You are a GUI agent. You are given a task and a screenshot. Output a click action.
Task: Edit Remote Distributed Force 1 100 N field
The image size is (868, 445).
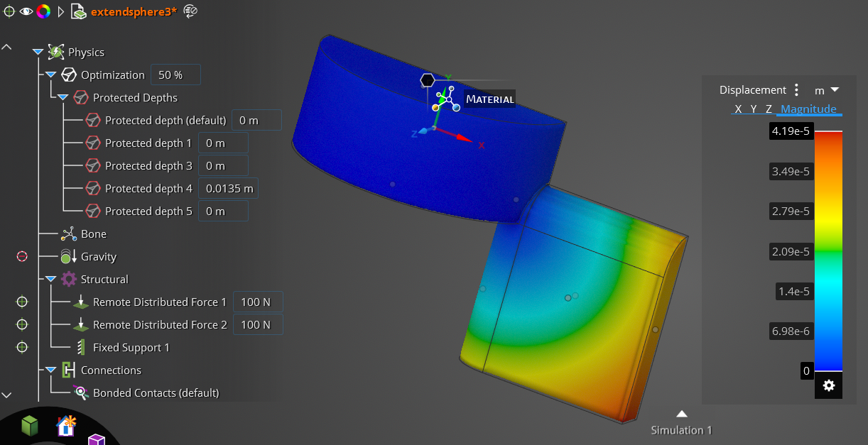tap(258, 302)
